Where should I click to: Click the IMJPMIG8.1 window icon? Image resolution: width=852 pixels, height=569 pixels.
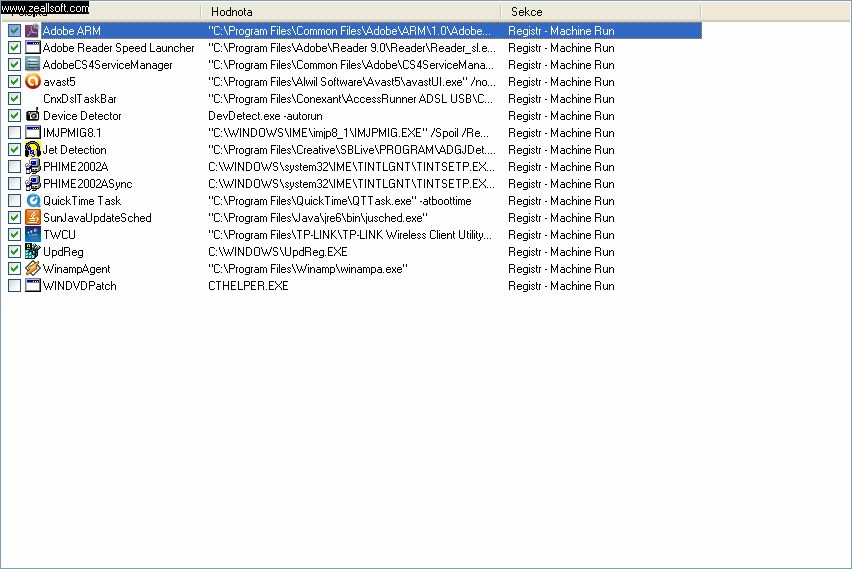(x=33, y=133)
